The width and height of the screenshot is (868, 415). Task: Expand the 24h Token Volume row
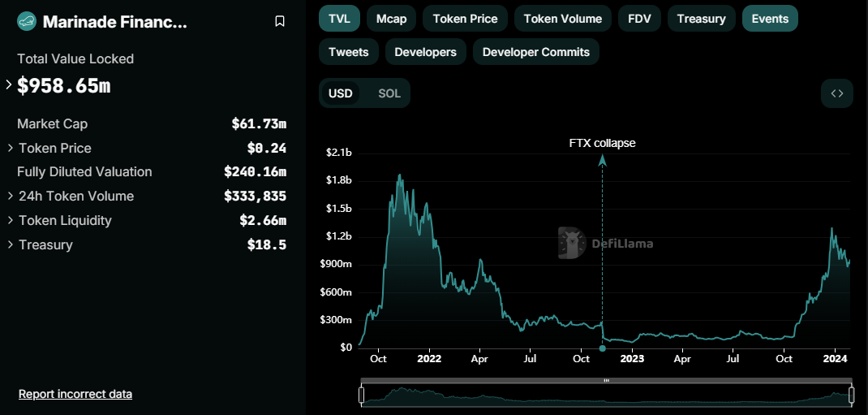point(11,197)
